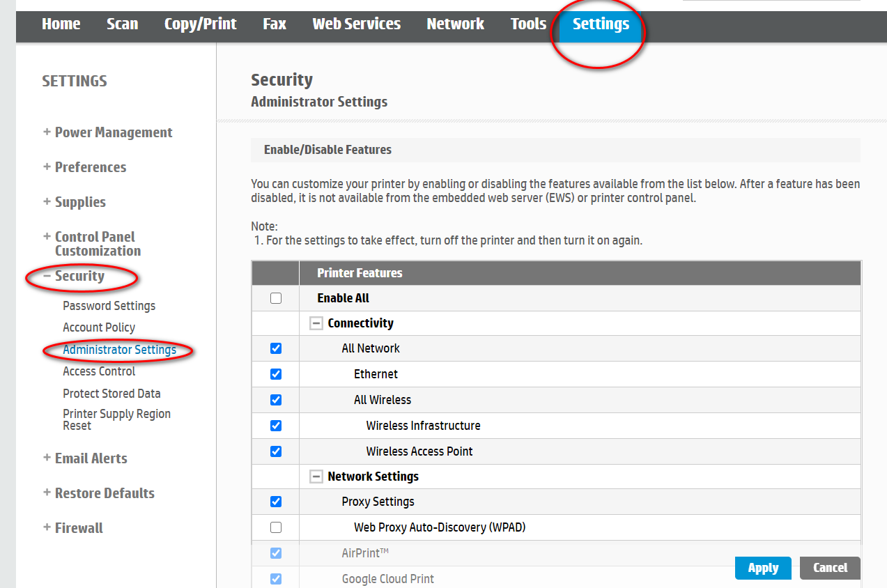The image size is (887, 588).
Task: Uncheck the Proxy Settings checkbox
Action: click(x=276, y=502)
